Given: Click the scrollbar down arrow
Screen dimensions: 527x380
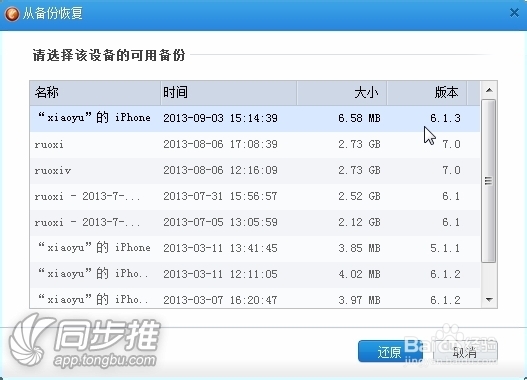Looking at the screenshot, I should tap(489, 299).
